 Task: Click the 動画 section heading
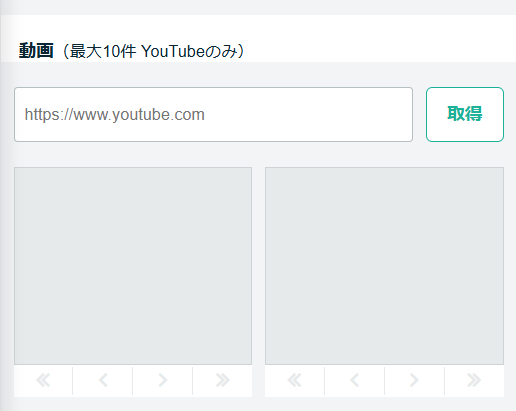(x=36, y=51)
